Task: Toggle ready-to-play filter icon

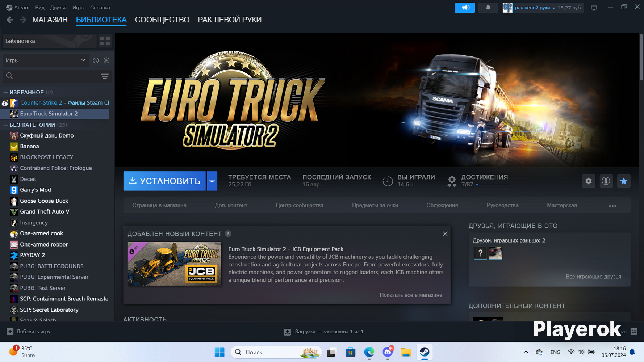Action: click(x=106, y=60)
